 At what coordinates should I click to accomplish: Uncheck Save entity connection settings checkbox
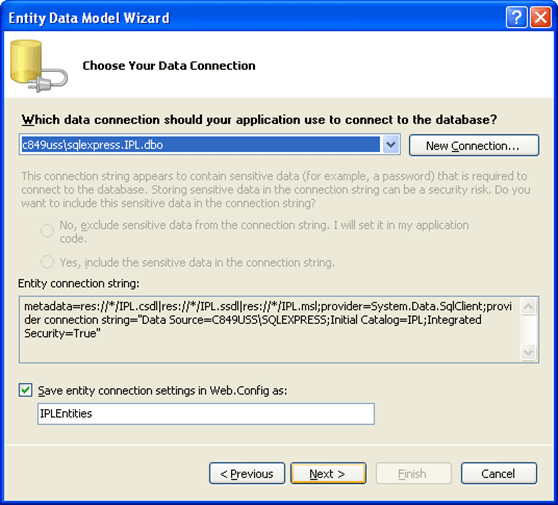tap(26, 390)
